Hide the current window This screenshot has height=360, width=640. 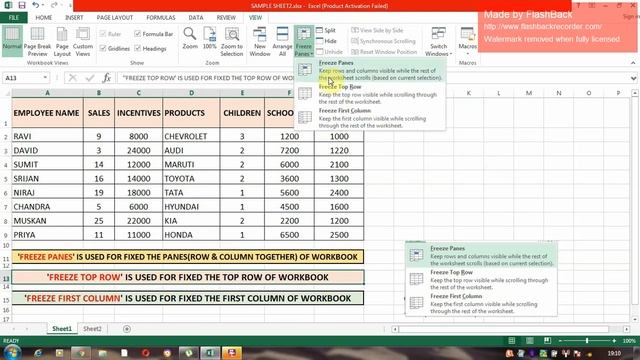[326, 41]
